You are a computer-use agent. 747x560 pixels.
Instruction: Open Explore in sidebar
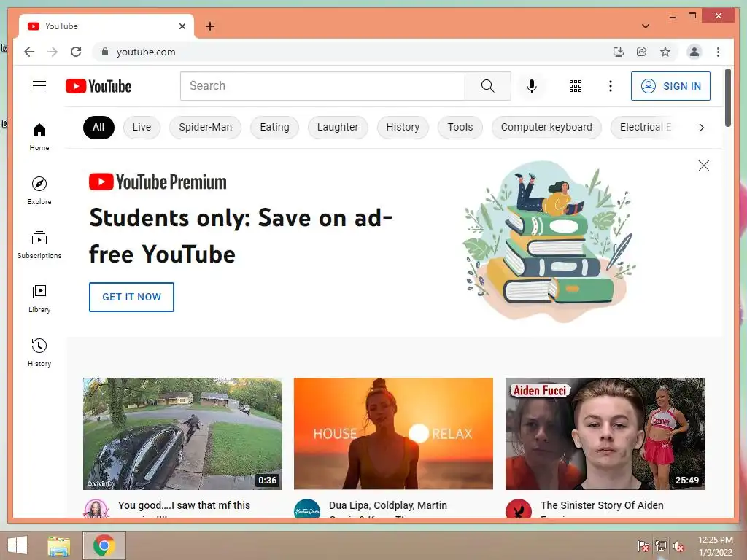tap(39, 191)
